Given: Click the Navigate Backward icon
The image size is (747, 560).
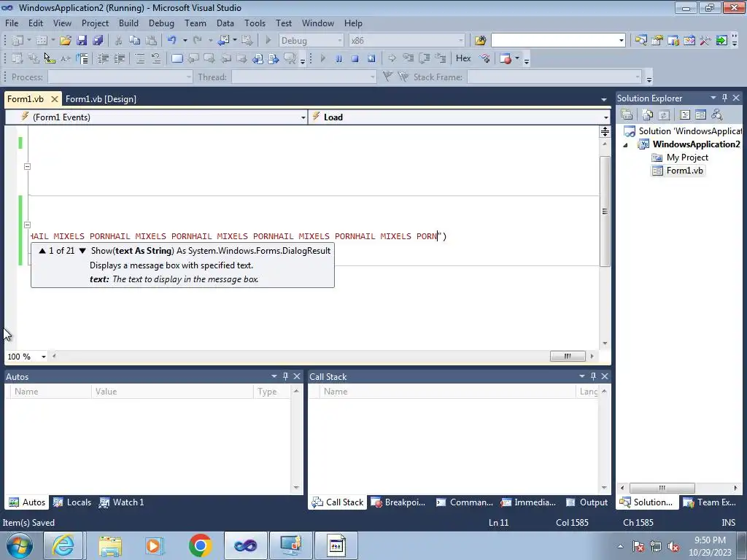Looking at the screenshot, I should point(223,41).
